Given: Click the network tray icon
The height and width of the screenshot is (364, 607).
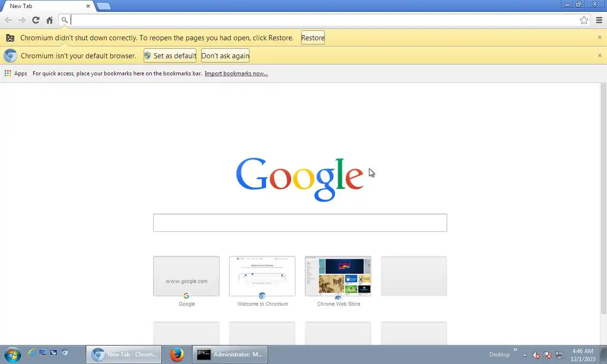Looking at the screenshot, I should 559,355.
